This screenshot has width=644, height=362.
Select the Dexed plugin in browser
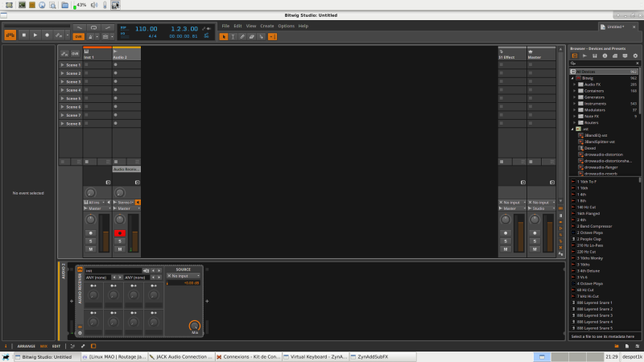point(590,148)
